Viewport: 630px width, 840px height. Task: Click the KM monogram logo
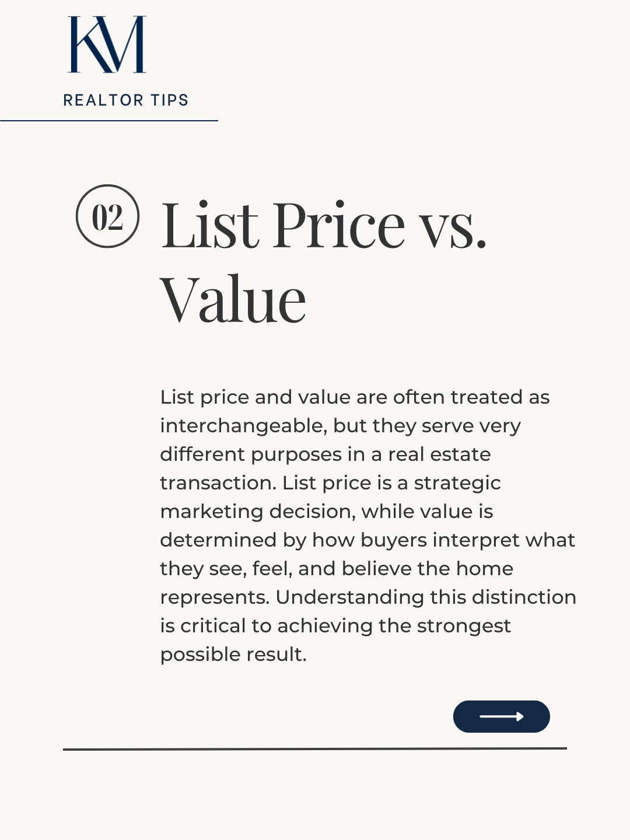click(x=107, y=45)
